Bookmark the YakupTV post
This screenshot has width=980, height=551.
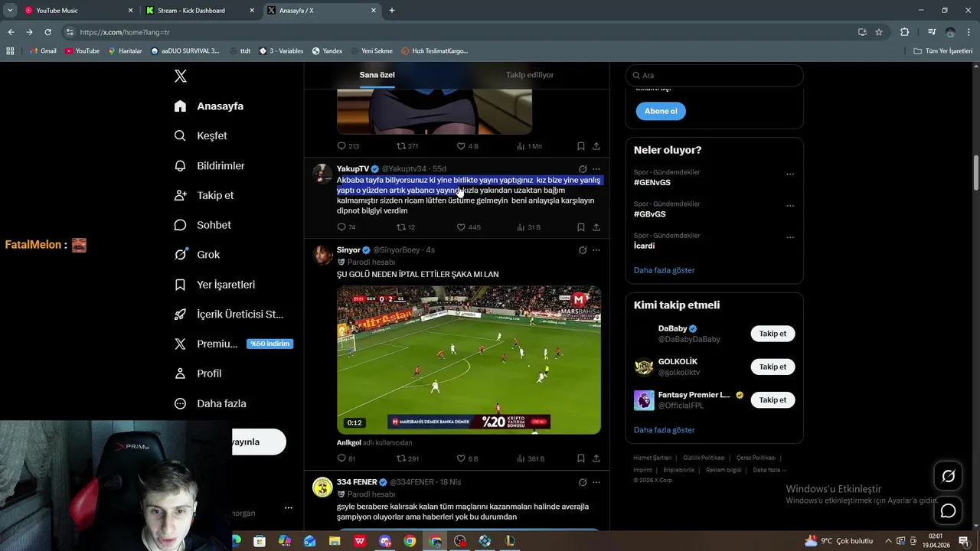pos(580,227)
